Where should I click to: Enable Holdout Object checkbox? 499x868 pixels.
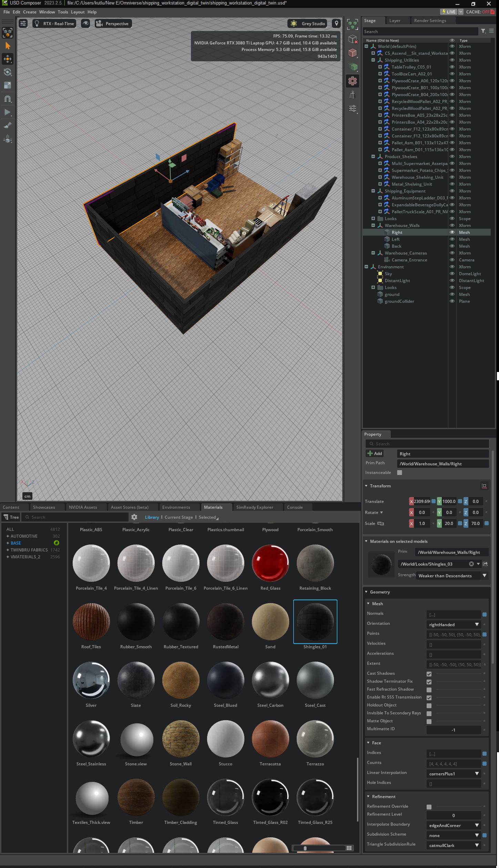429,705
